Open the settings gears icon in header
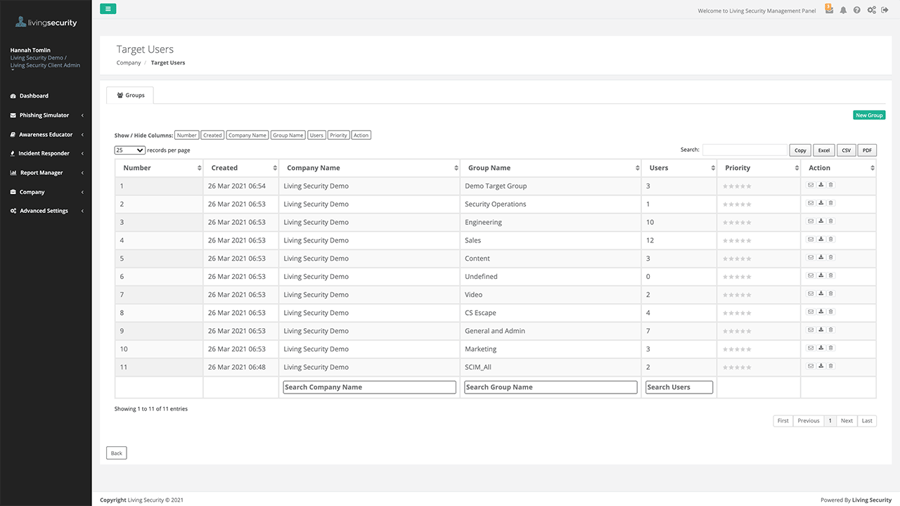This screenshot has height=506, width=900. [871, 10]
